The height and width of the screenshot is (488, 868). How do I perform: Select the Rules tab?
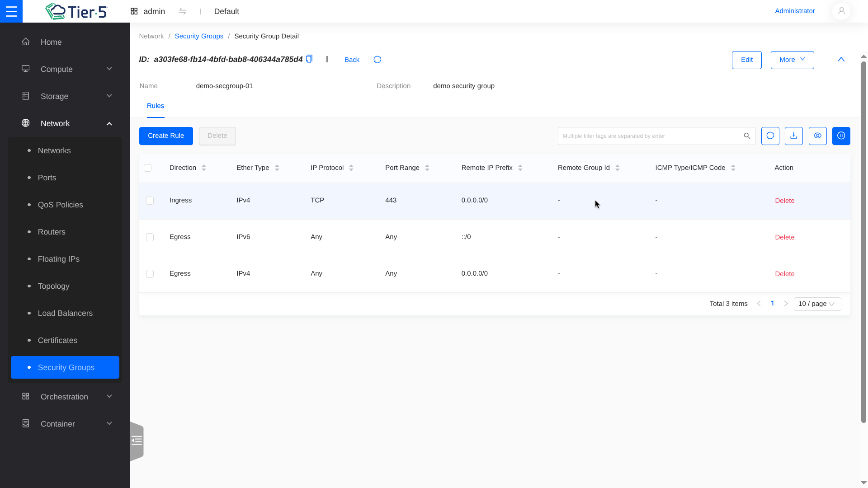pyautogui.click(x=155, y=106)
